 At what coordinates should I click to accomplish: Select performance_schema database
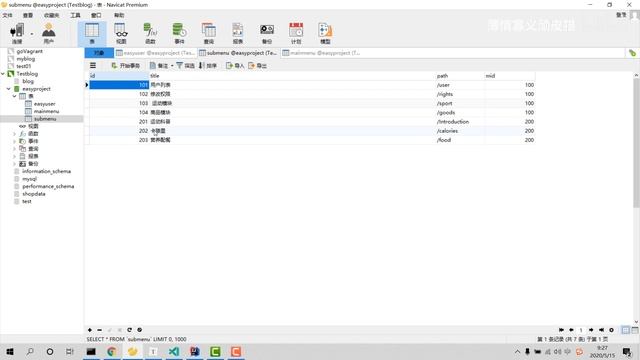[48, 186]
